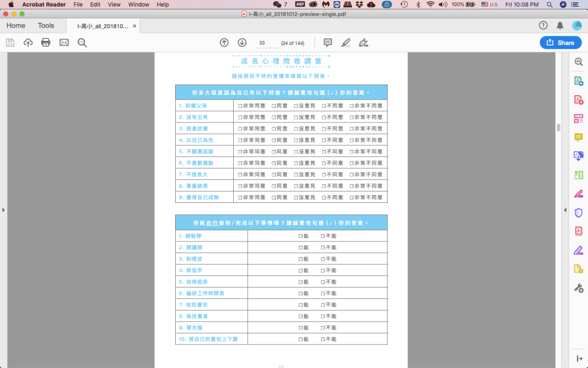Expand the left navigation pane arrow
Screen dimensions: 588x368
pos(3,210)
